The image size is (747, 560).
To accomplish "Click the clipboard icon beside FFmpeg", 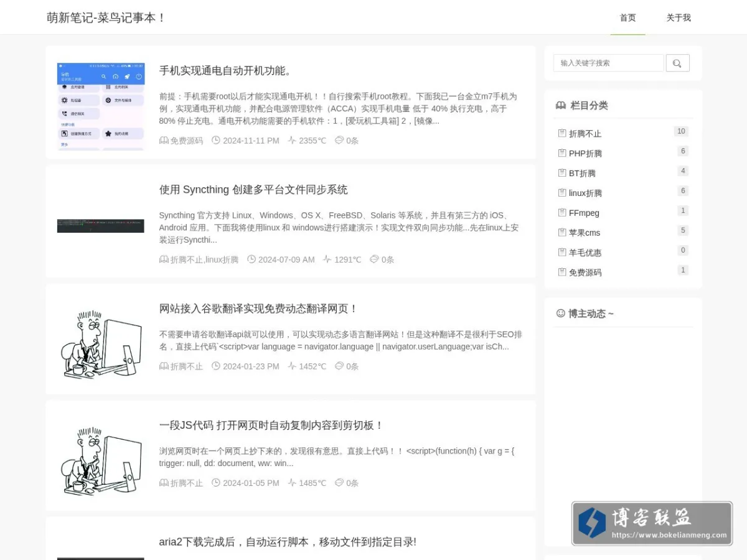I will tap(562, 213).
